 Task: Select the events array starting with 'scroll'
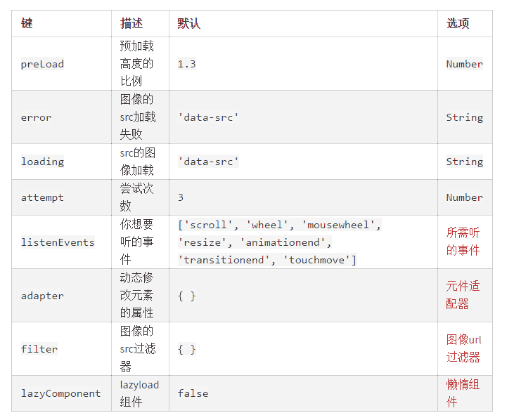point(279,242)
